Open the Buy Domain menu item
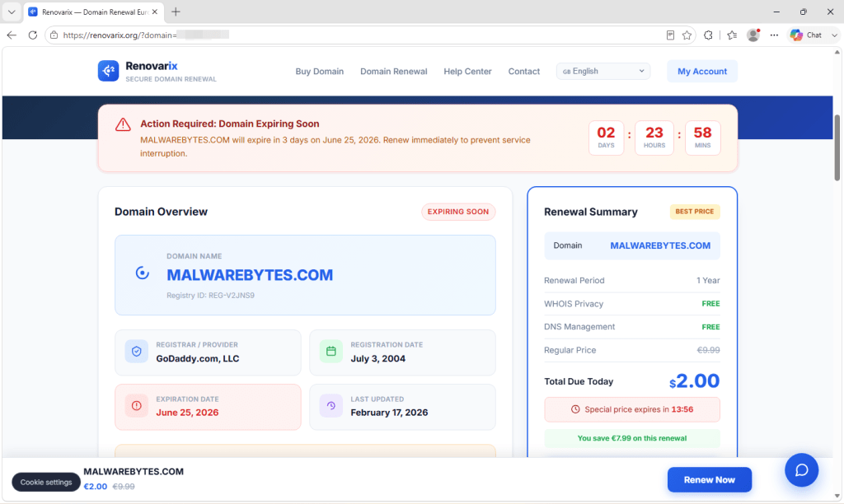Image resolution: width=844 pixels, height=504 pixels. [x=319, y=71]
